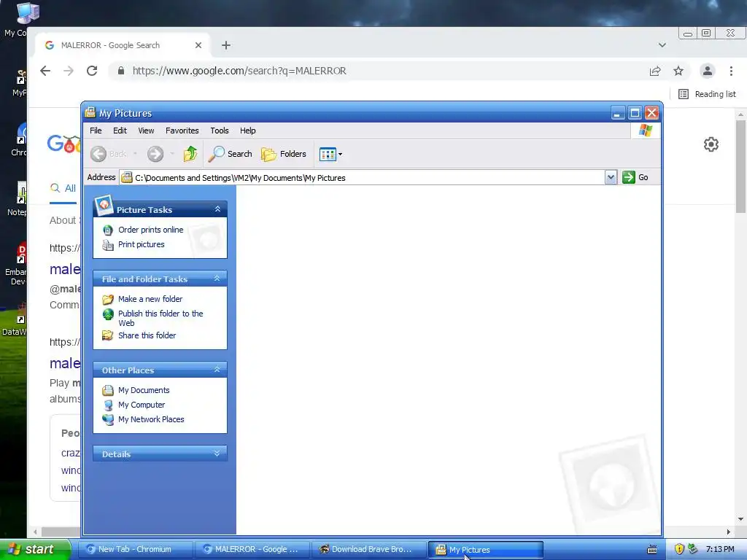Open My Documents from Other Places
This screenshot has height=560, width=747.
click(144, 390)
